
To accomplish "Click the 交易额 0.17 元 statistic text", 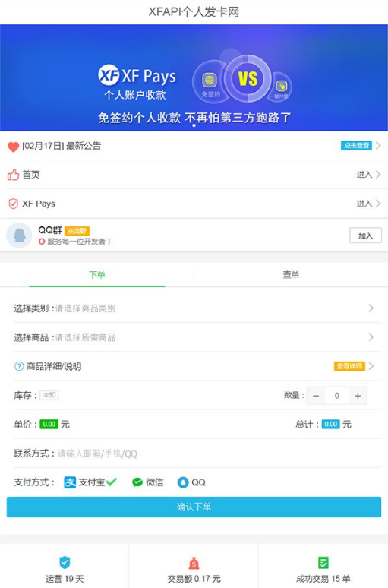I will [x=194, y=579].
